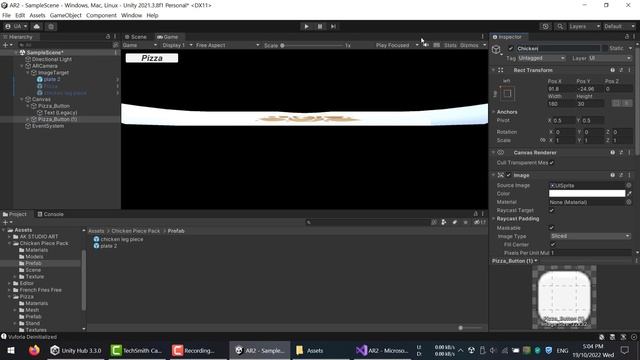The height and width of the screenshot is (360, 640).
Task: Advance one frame with the step button
Action: pyautogui.click(x=333, y=27)
